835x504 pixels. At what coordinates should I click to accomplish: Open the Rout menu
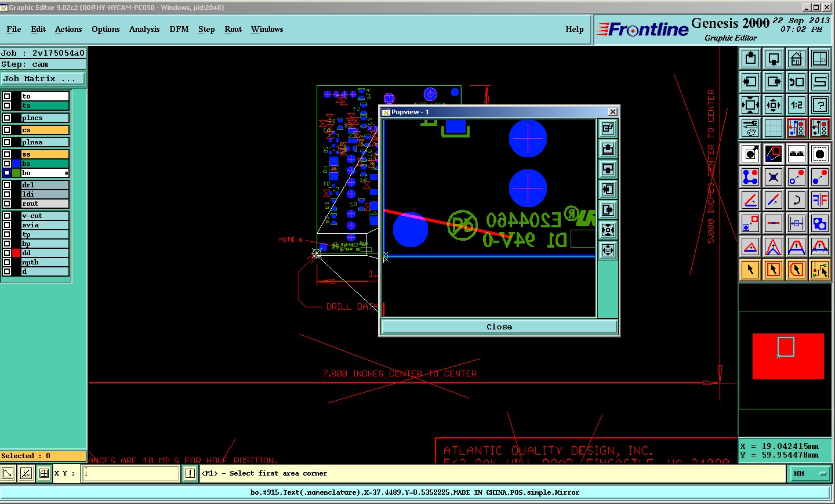click(233, 29)
